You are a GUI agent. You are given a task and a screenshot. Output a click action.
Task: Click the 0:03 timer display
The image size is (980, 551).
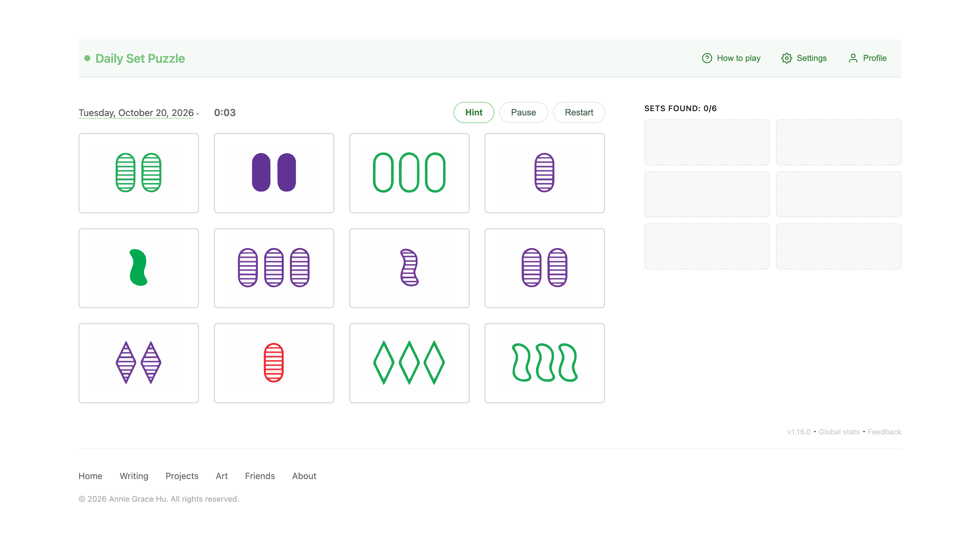tap(225, 113)
